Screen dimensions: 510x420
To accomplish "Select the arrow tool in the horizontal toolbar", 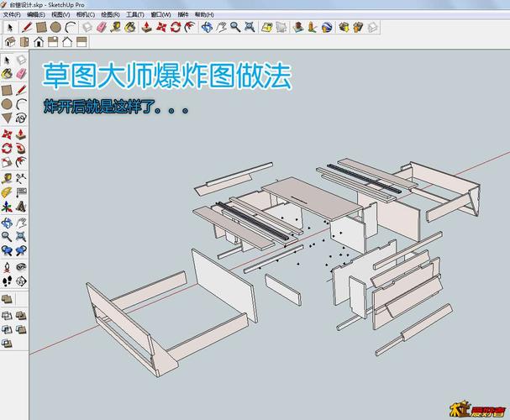I will click(x=10, y=28).
